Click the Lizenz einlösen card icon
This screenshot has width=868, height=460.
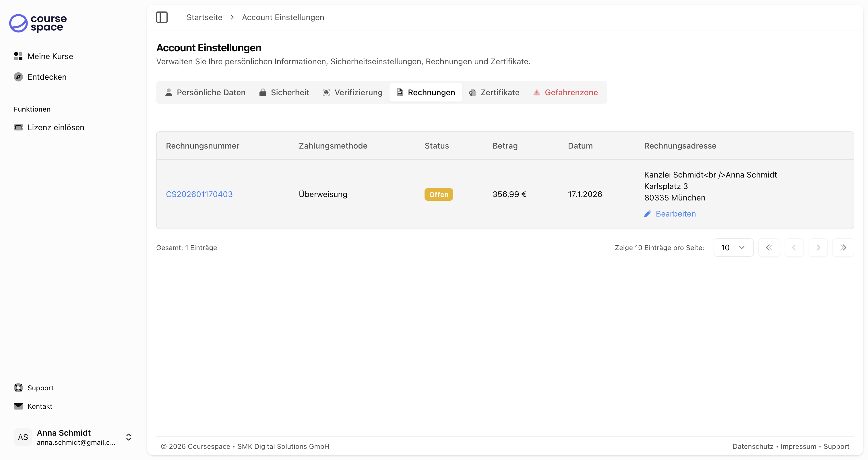pos(18,127)
